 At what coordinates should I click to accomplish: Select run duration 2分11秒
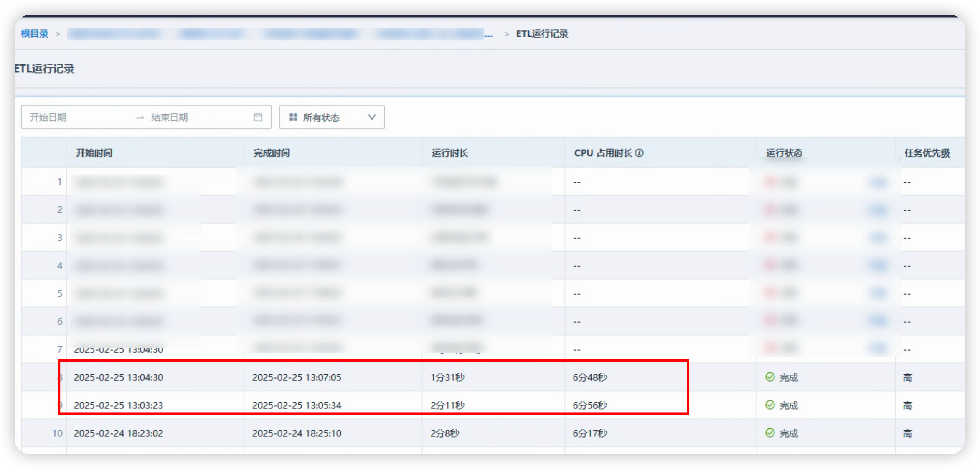[447, 405]
